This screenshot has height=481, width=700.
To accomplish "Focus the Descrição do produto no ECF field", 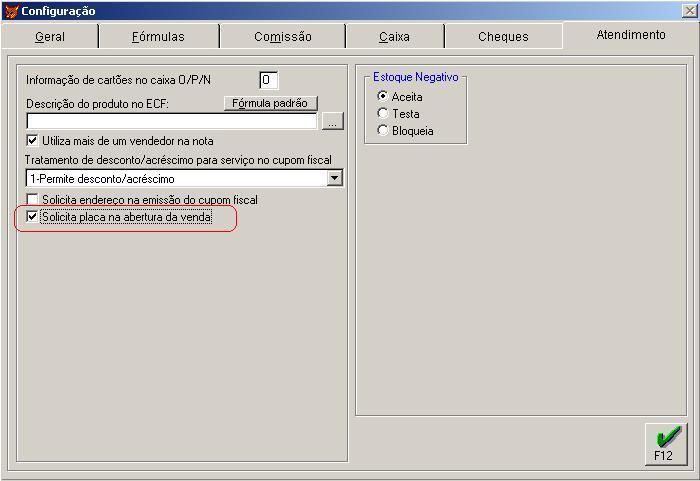I will [171, 121].
